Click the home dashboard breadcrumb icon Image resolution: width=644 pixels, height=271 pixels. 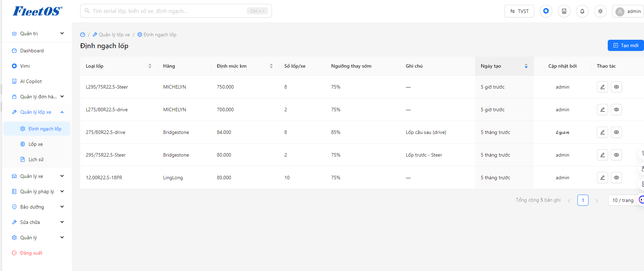point(83,35)
